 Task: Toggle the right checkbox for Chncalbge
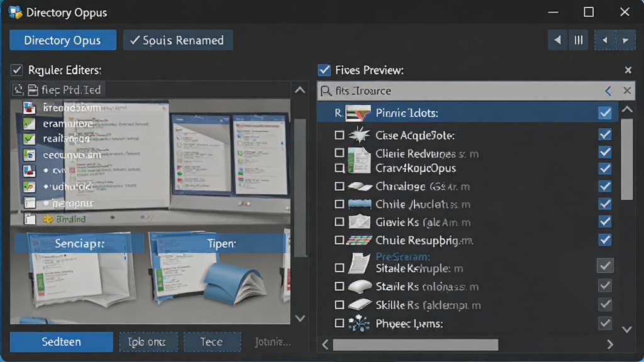tap(605, 186)
